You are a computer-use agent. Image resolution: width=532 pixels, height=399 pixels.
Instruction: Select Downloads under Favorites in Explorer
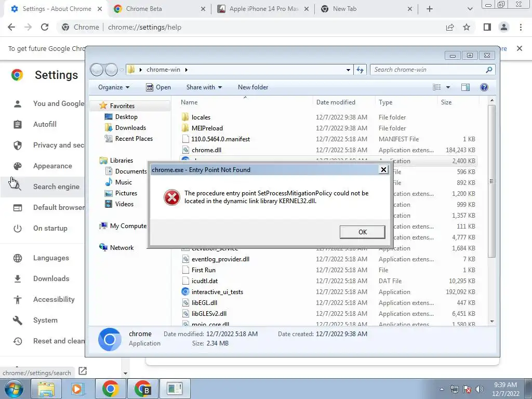(x=126, y=128)
